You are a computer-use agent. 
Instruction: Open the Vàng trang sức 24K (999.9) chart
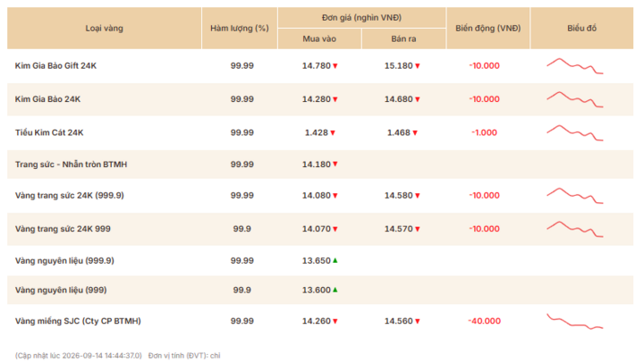point(574,196)
